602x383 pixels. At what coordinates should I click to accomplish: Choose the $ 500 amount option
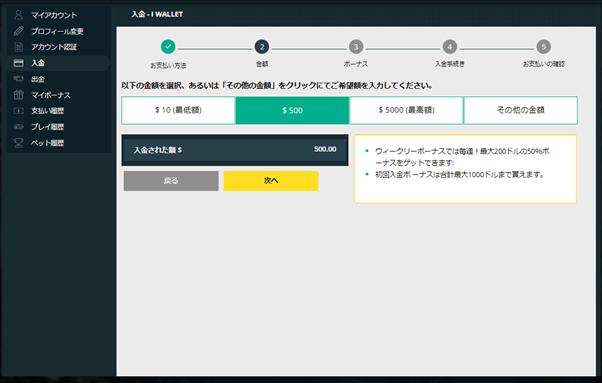click(x=292, y=110)
